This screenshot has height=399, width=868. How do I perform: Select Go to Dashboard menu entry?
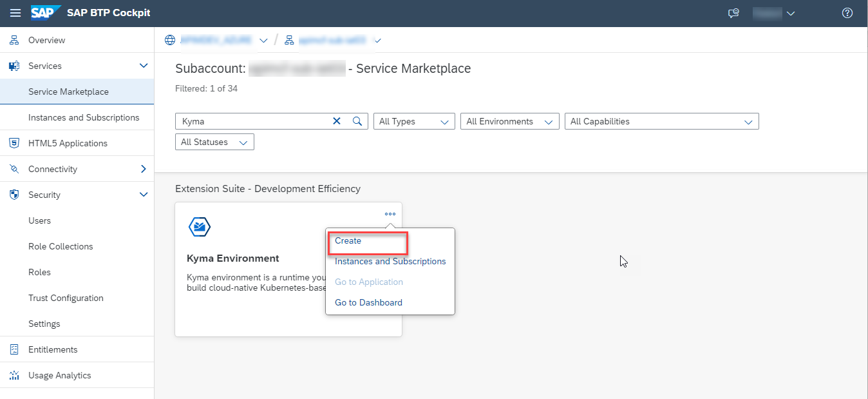tap(368, 302)
